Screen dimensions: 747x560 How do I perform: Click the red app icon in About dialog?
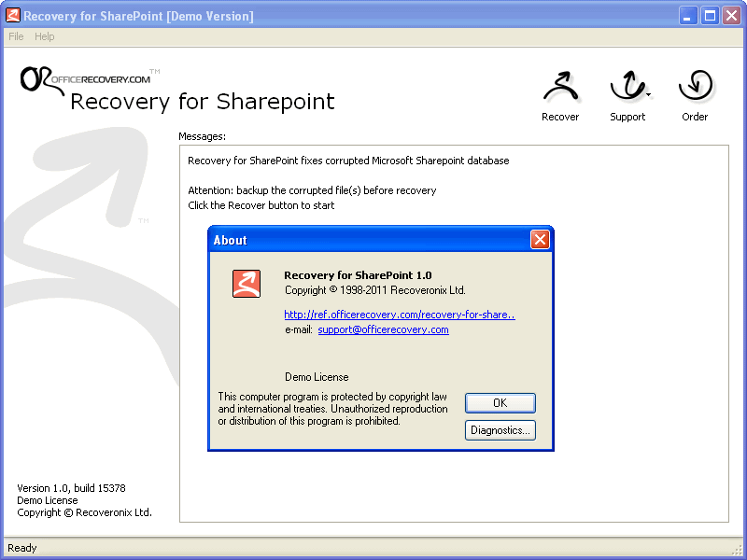(247, 284)
